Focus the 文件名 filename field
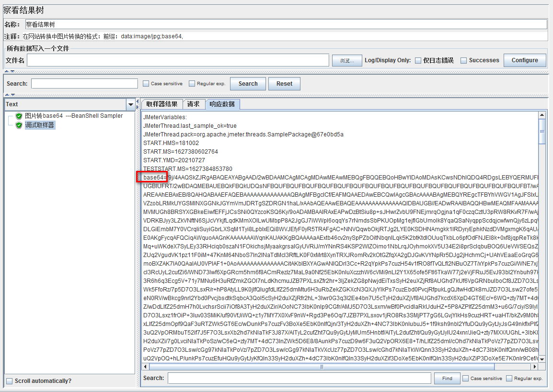 (178, 60)
